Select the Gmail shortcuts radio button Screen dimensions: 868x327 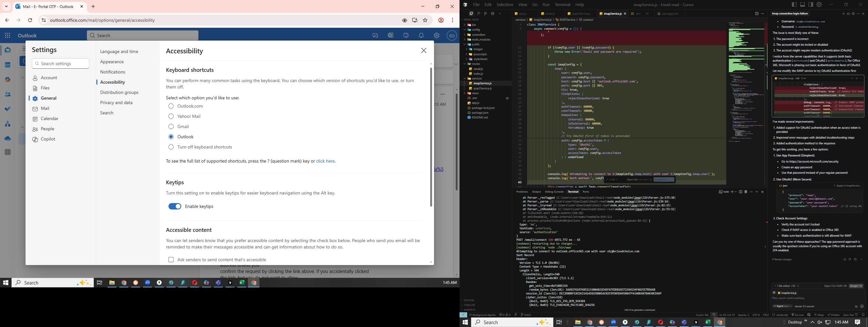pyautogui.click(x=171, y=126)
